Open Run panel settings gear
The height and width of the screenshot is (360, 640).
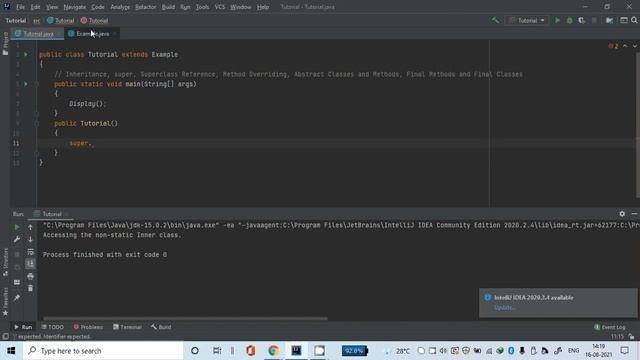pos(622,213)
